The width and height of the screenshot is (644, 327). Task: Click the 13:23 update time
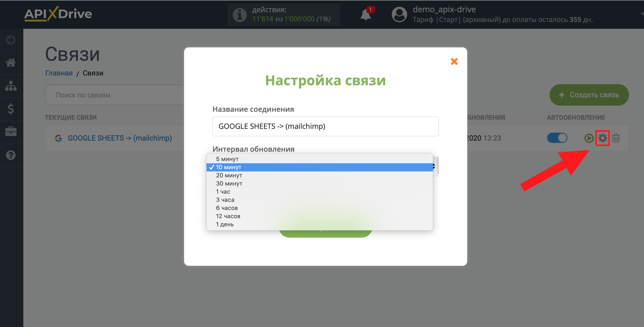(x=492, y=138)
